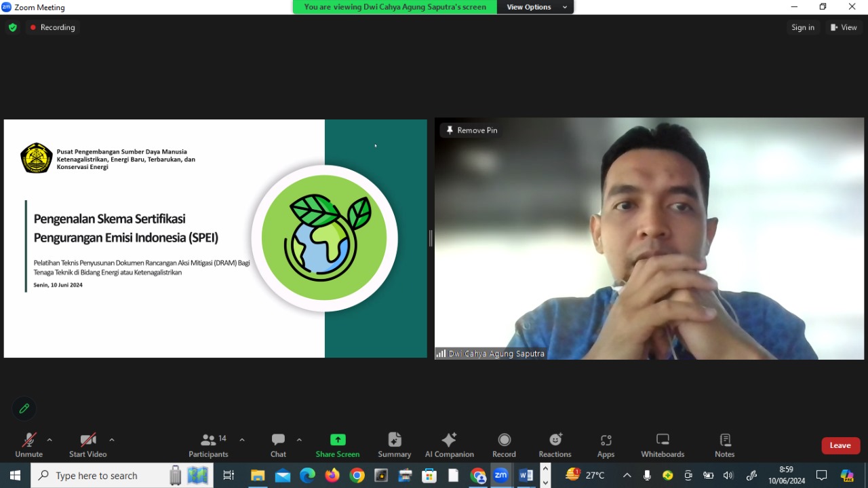This screenshot has width=868, height=488.
Task: Click the Windows taskbar search box
Action: coord(122,476)
